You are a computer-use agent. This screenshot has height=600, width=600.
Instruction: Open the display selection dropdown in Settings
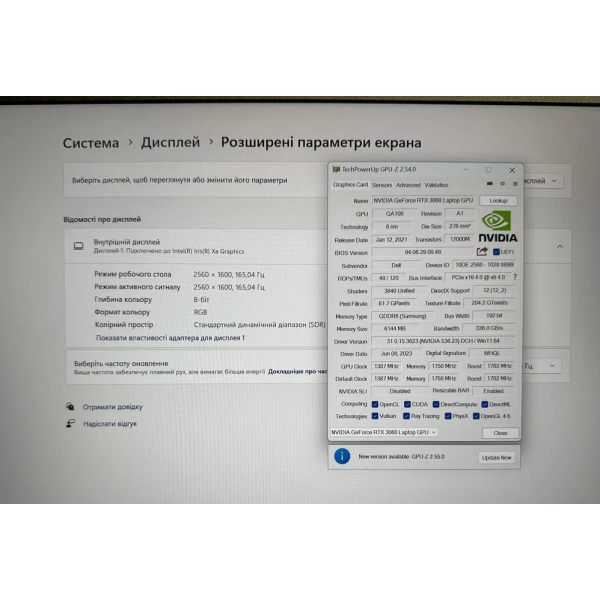pos(542,181)
